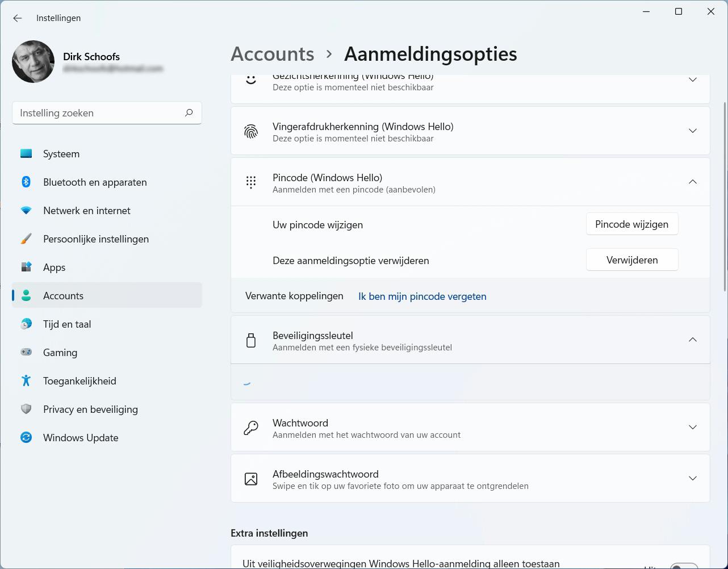Click the Pincode wijzigen button
The width and height of the screenshot is (728, 569).
[631, 224]
